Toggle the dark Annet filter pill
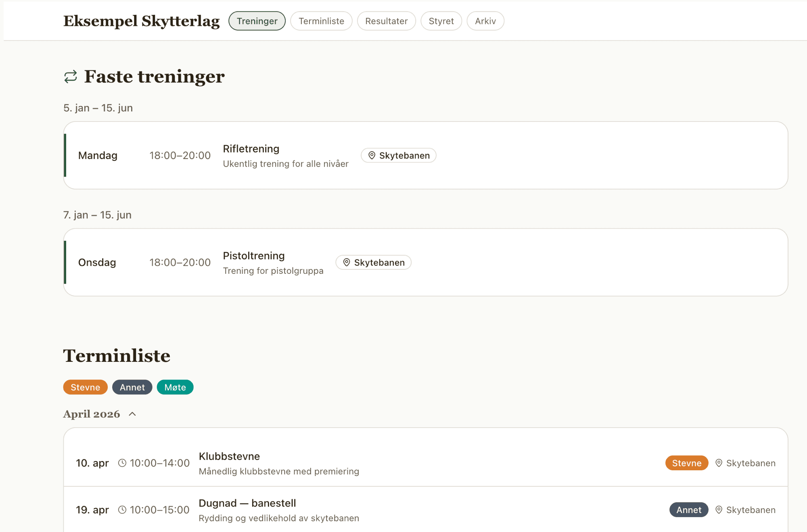The height and width of the screenshot is (532, 807). [x=132, y=387]
